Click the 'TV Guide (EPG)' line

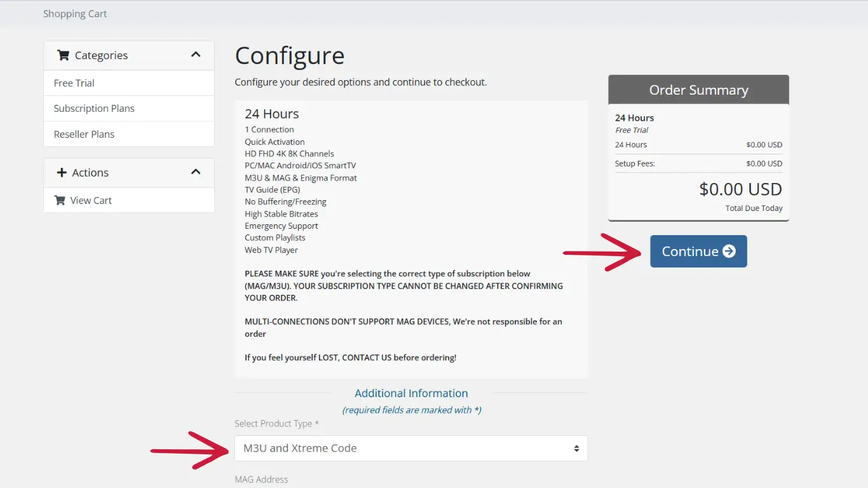pos(272,189)
